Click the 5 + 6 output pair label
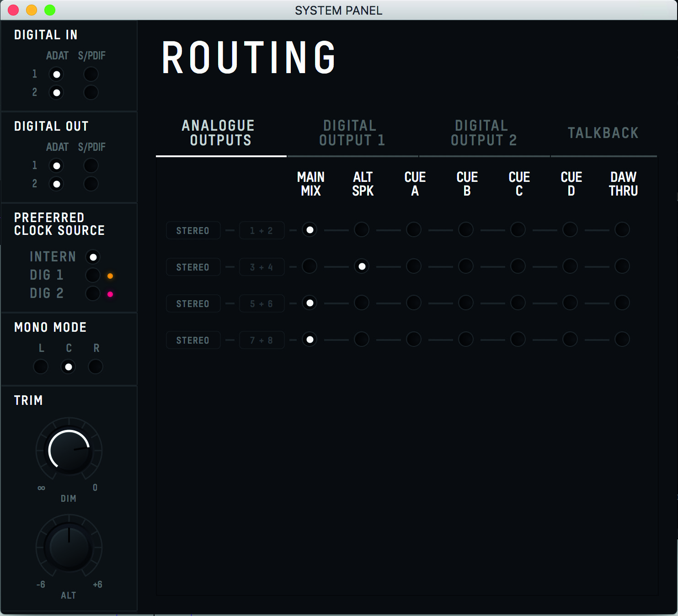Image resolution: width=678 pixels, height=616 pixels. coord(262,303)
